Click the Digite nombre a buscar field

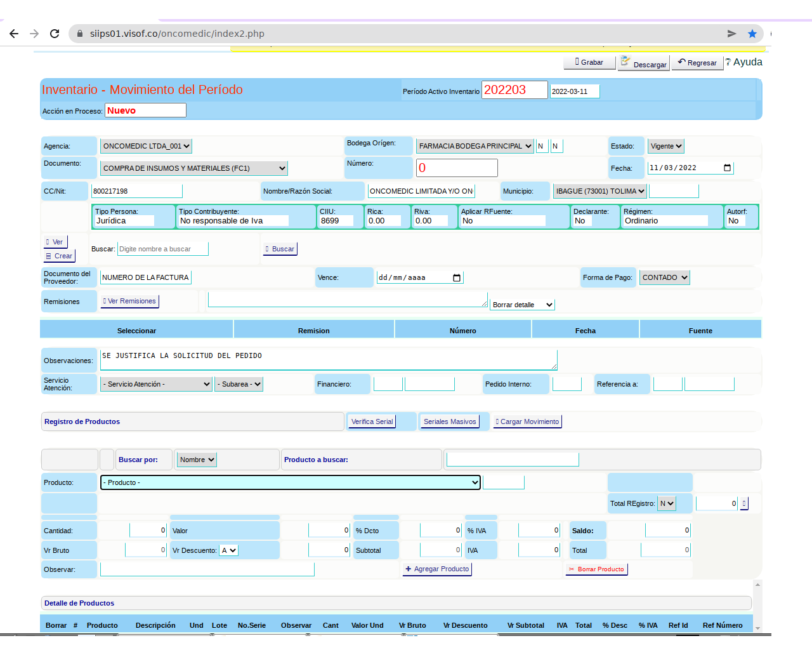point(162,249)
